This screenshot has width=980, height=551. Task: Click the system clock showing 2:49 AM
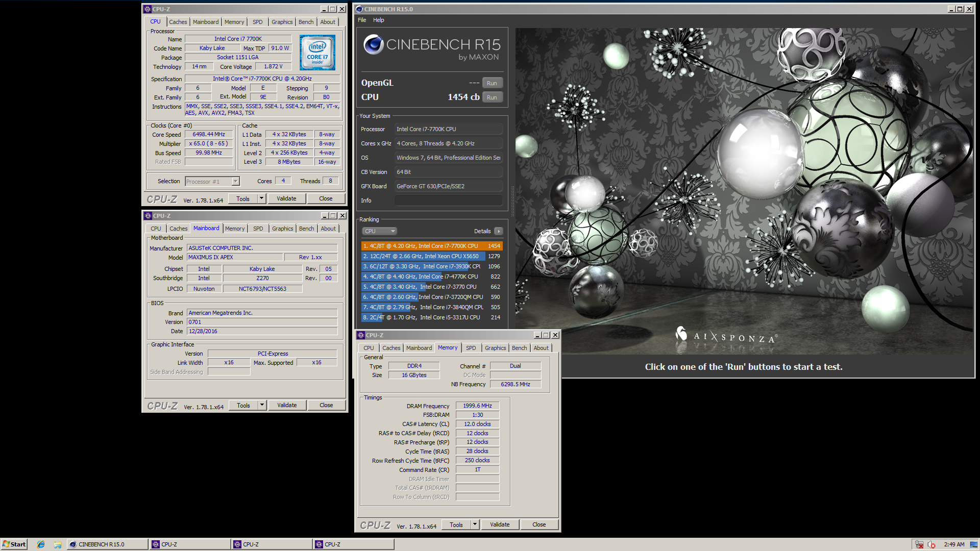point(954,544)
